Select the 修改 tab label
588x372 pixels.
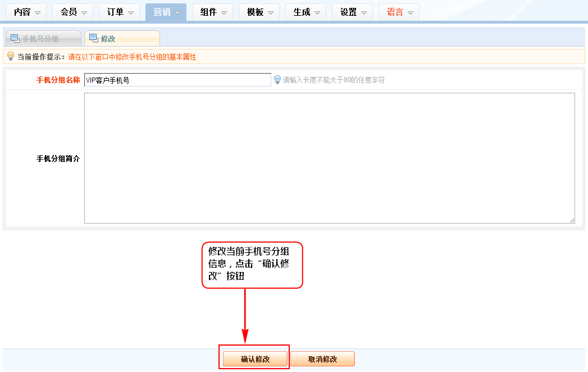point(108,39)
